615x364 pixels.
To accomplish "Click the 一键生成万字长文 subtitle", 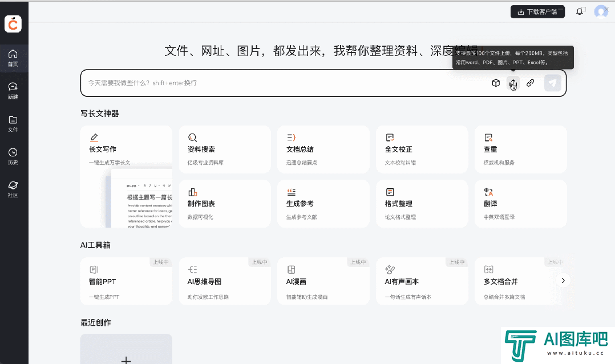I will [110, 163].
